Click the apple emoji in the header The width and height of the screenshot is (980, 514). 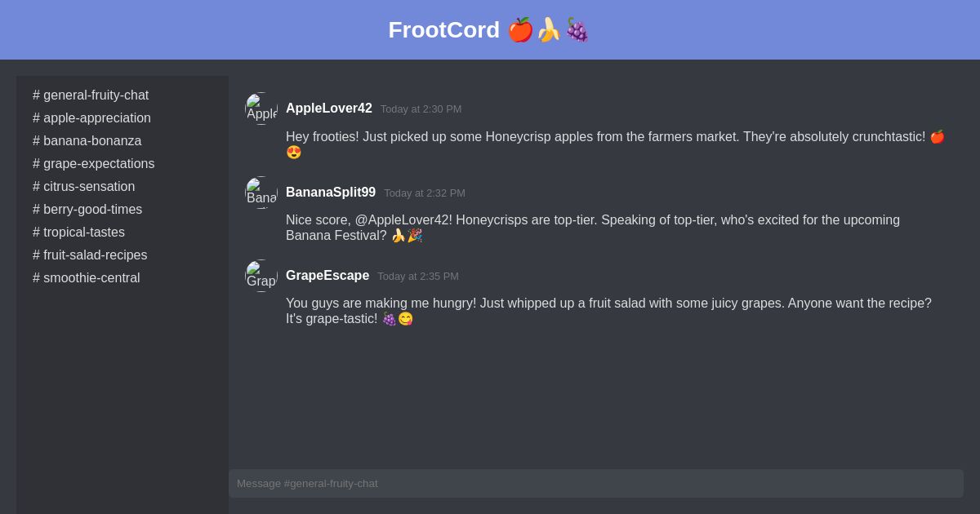(520, 30)
